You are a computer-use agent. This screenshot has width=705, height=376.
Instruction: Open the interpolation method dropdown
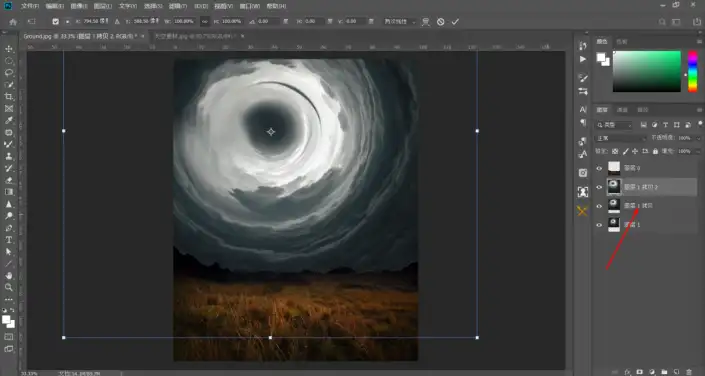pyautogui.click(x=400, y=22)
